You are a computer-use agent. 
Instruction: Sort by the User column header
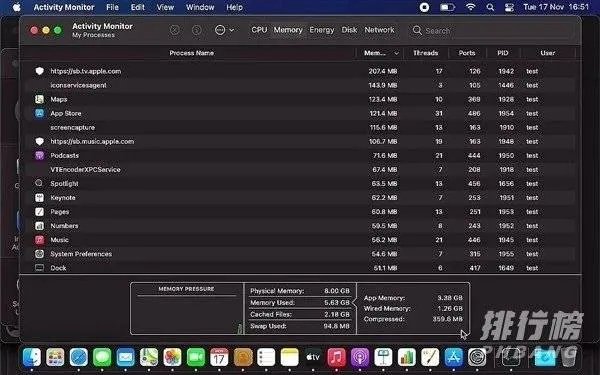point(548,53)
